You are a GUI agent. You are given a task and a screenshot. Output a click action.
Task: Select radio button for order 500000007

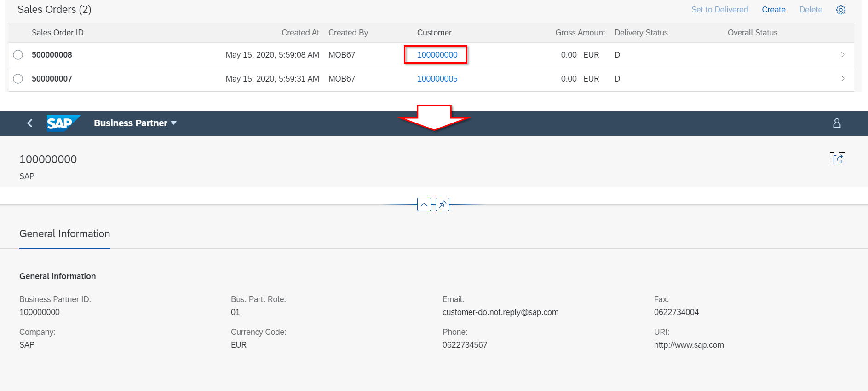[x=18, y=79]
